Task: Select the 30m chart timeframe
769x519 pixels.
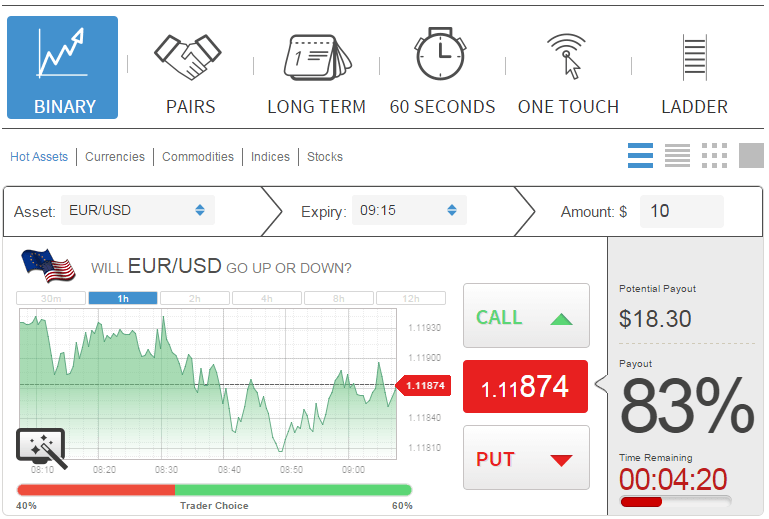Action: (x=51, y=298)
